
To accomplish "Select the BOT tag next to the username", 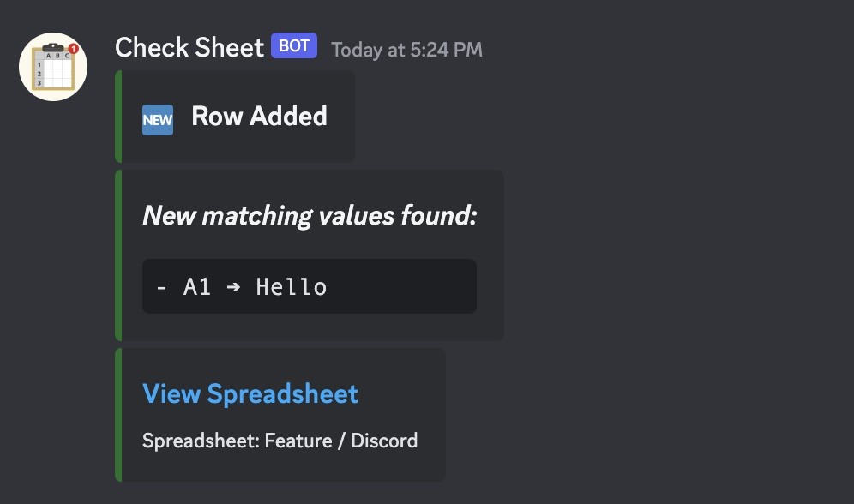I will 293,45.
